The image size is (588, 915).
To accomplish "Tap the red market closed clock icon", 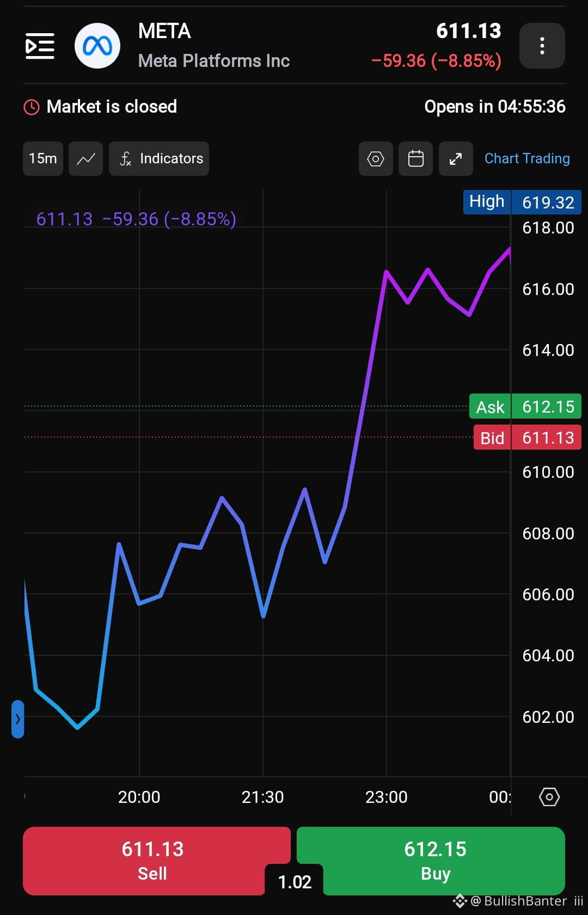I will coord(32,107).
